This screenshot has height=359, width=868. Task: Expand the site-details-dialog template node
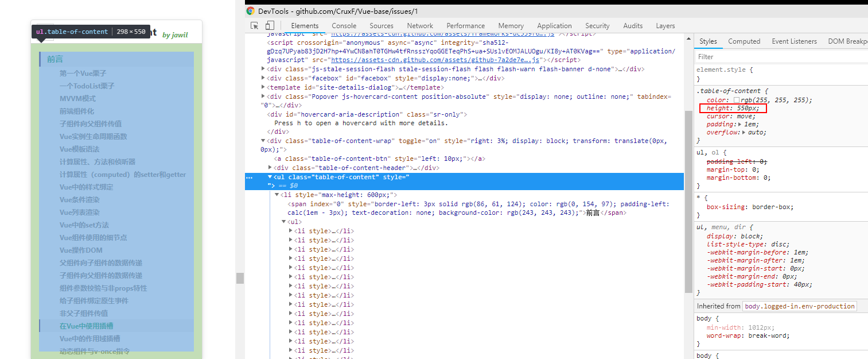pos(263,87)
